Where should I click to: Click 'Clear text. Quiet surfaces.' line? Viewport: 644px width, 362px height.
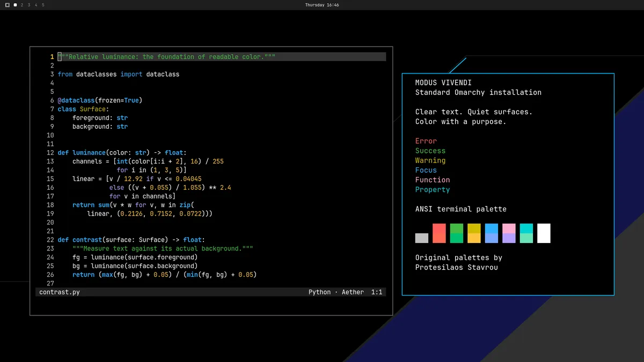pos(474,112)
